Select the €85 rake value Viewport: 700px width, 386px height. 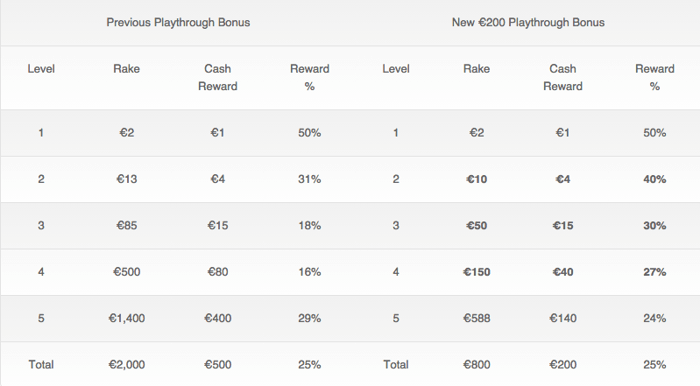click(x=127, y=225)
